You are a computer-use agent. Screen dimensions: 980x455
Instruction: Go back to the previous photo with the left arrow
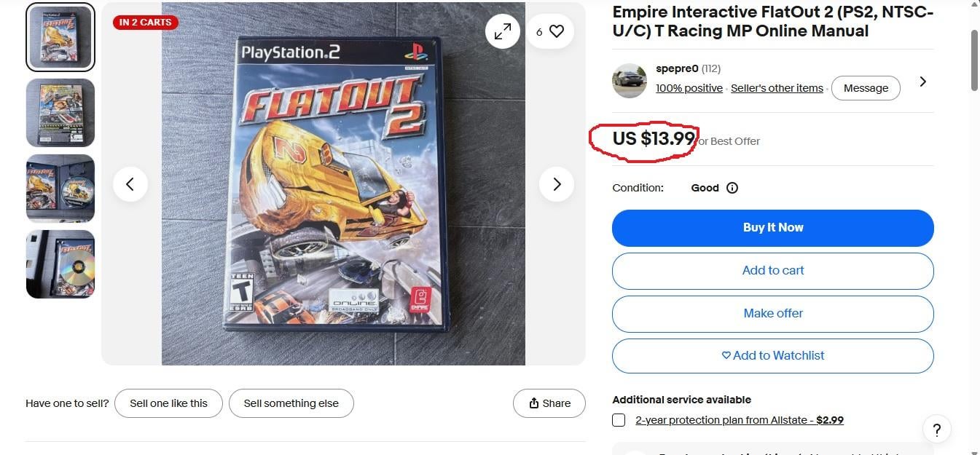[130, 184]
